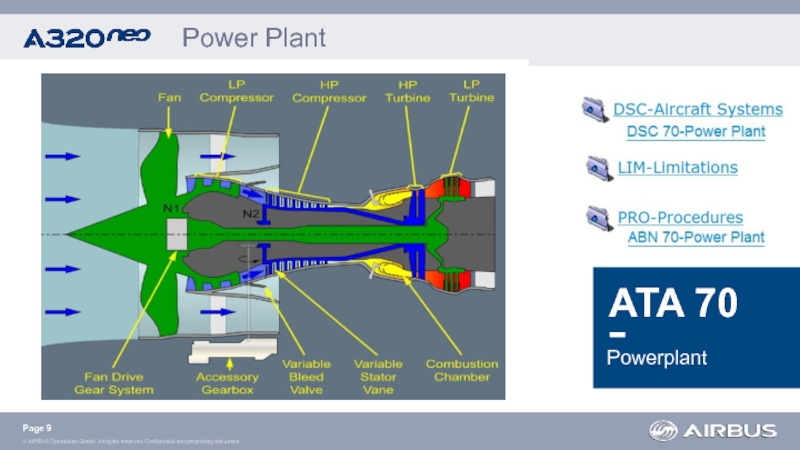The image size is (800, 450).
Task: Open the PRO-Procedures link
Action: (x=680, y=217)
